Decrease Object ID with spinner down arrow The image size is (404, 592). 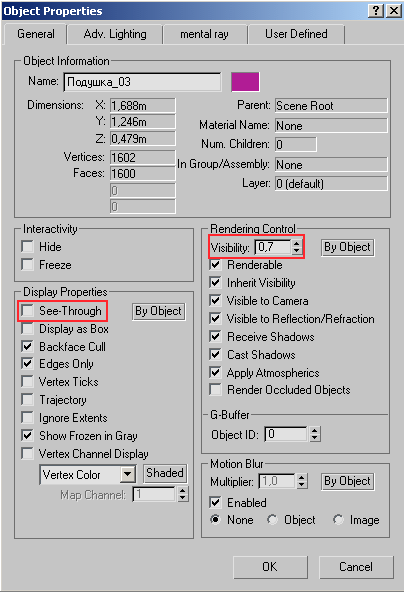click(x=315, y=438)
